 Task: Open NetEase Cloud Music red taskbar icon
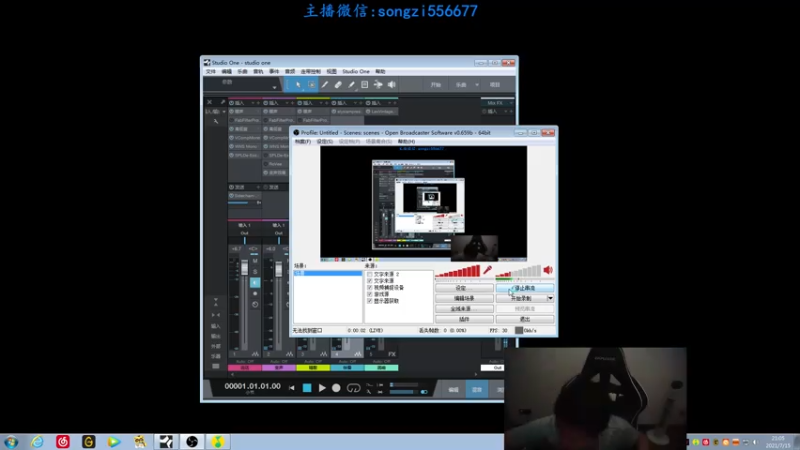point(63,442)
